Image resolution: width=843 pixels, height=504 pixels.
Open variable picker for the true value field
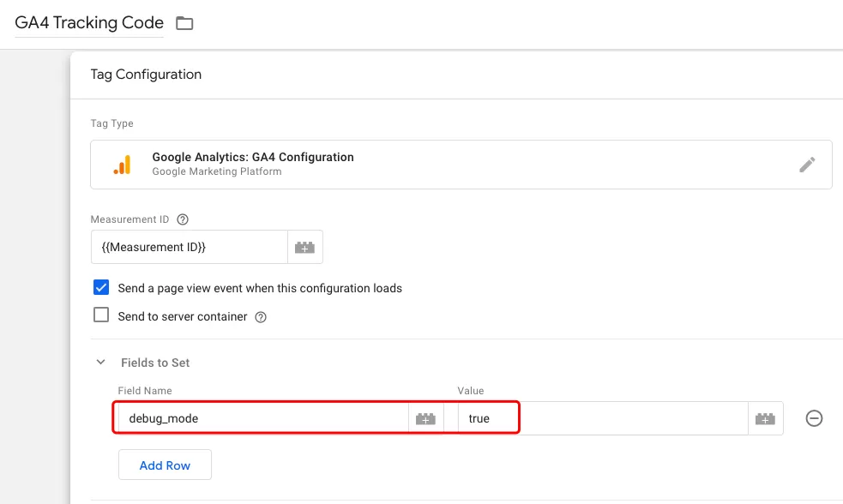(x=766, y=418)
